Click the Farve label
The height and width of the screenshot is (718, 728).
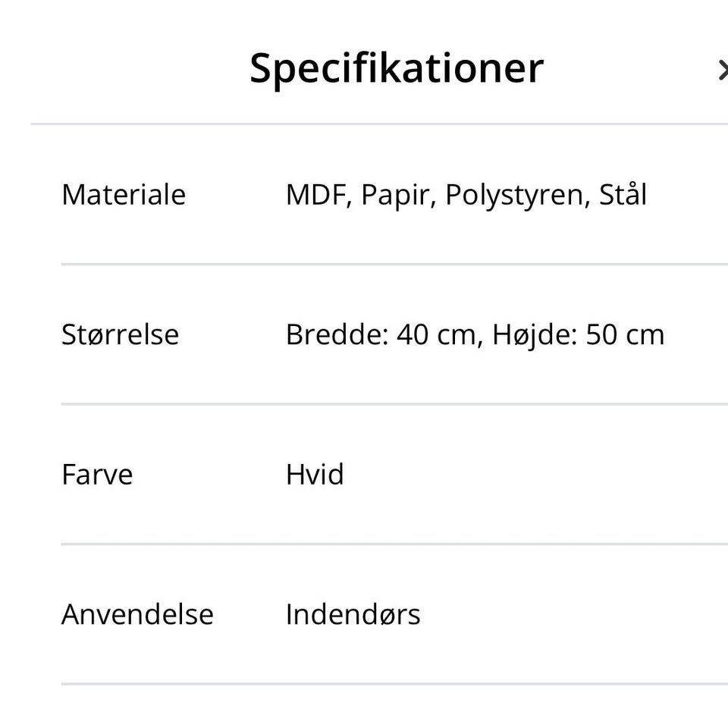97,475
